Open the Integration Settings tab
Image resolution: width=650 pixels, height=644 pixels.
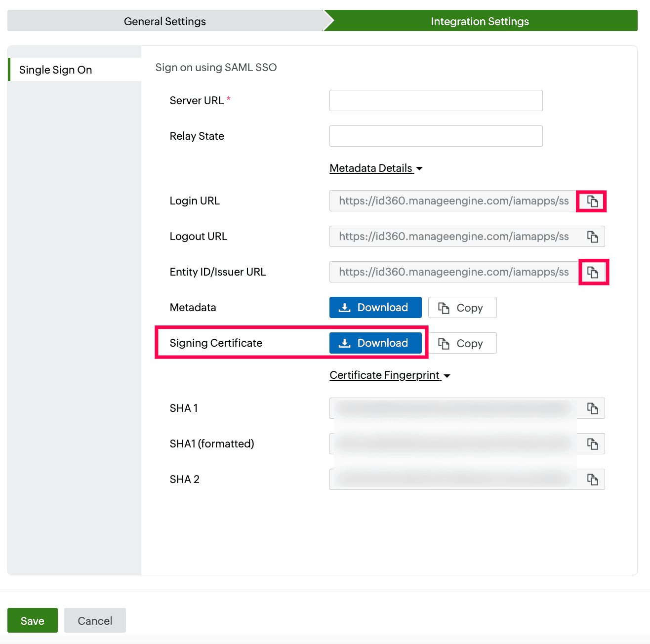(480, 21)
